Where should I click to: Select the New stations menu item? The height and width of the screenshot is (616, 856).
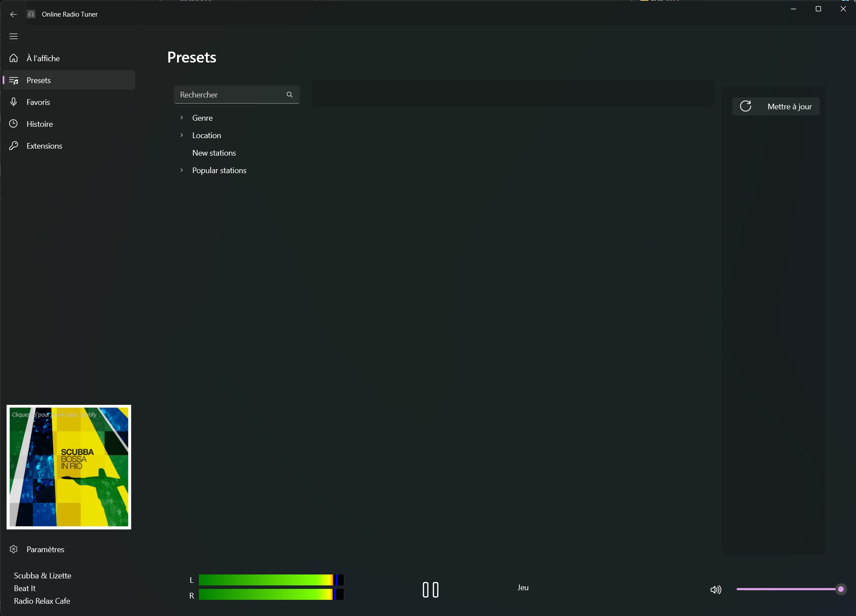tap(214, 152)
